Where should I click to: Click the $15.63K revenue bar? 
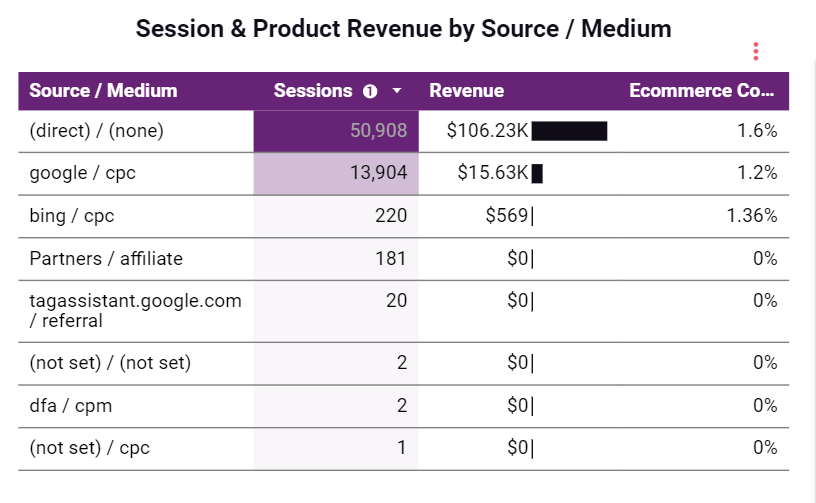coord(537,174)
